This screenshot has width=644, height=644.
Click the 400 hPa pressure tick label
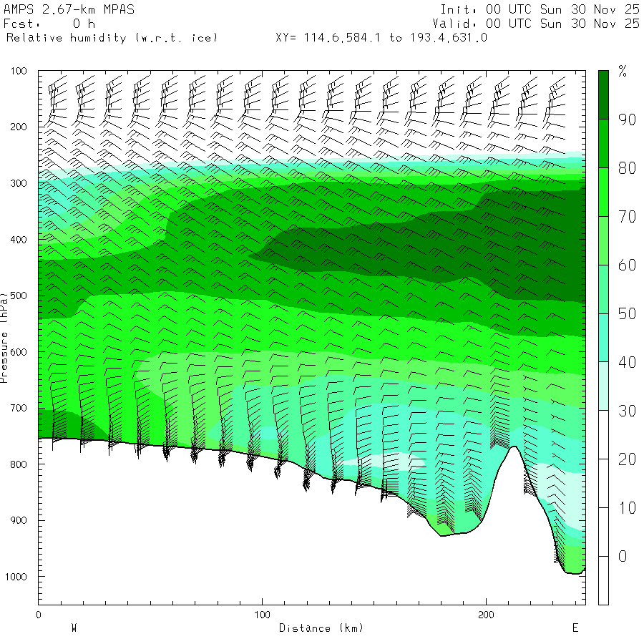coord(19,240)
